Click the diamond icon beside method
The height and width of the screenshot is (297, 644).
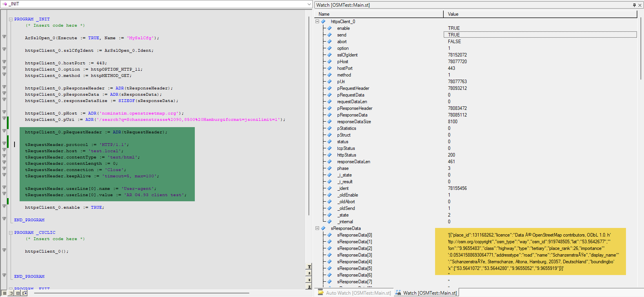[330, 75]
